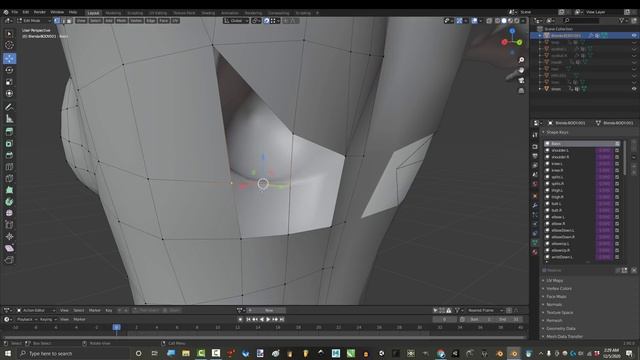Open the Playback popover in timeline

click(x=26, y=319)
